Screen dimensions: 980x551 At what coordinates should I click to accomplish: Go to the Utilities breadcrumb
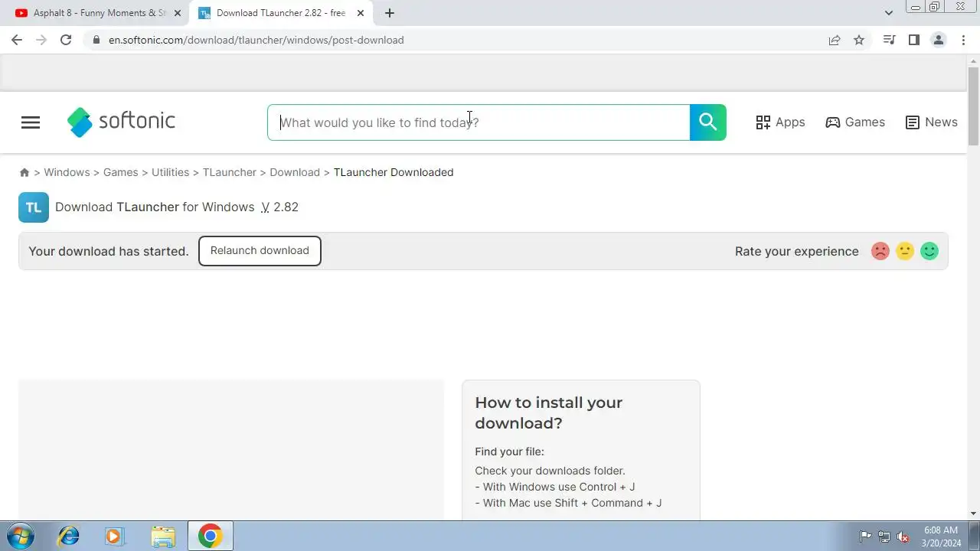click(x=170, y=172)
